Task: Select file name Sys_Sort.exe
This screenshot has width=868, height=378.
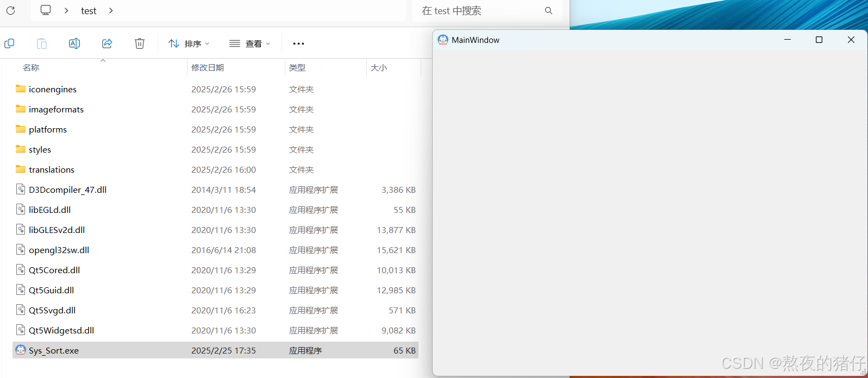Action: pos(54,350)
